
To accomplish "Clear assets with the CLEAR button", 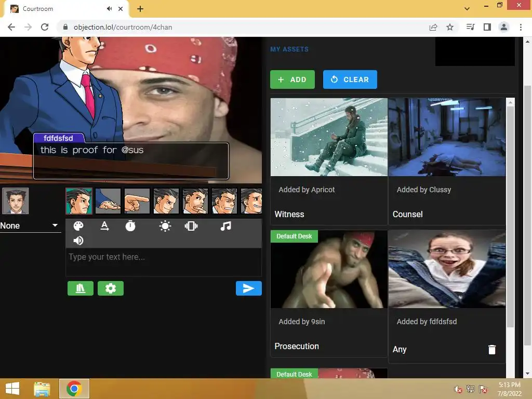I will pos(350,79).
